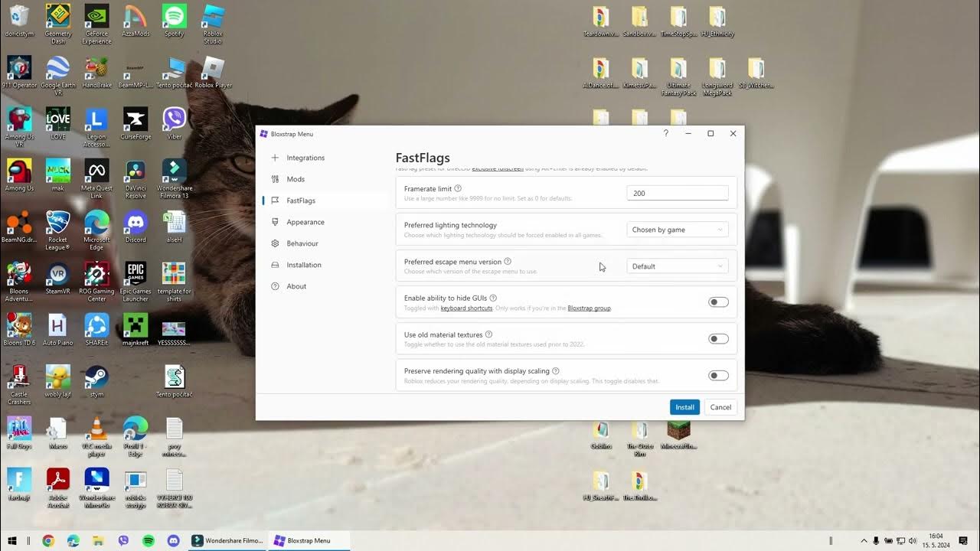The image size is (980, 551).
Task: Expand the Preferred escape menu version dropdown
Action: click(x=678, y=266)
